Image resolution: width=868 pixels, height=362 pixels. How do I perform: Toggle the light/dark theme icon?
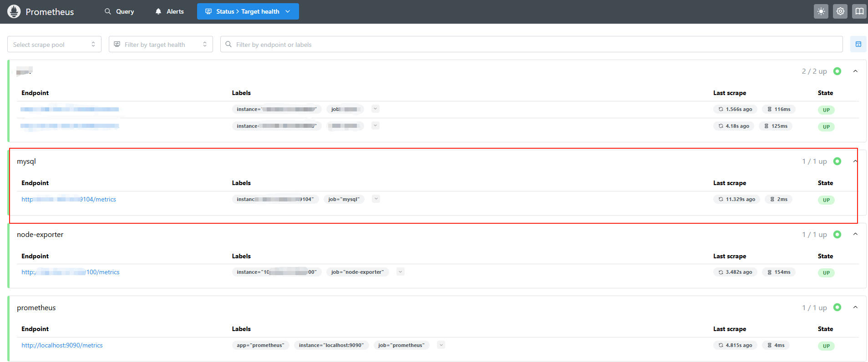click(x=821, y=11)
